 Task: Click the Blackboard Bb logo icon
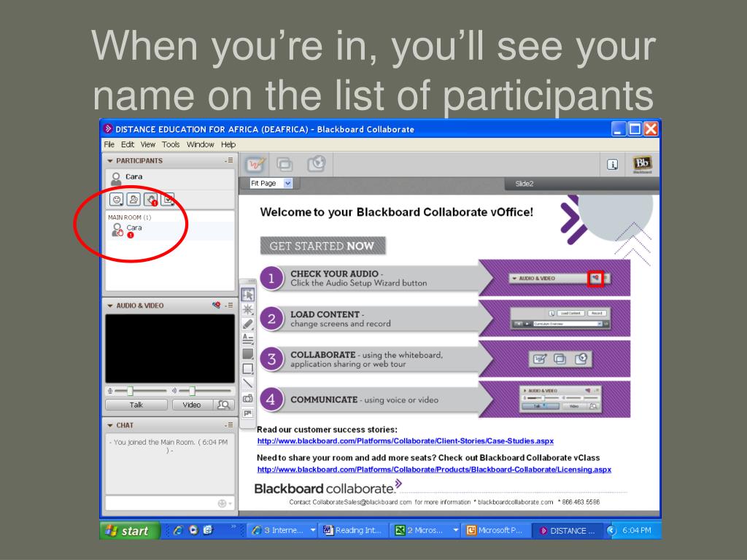coord(642,164)
